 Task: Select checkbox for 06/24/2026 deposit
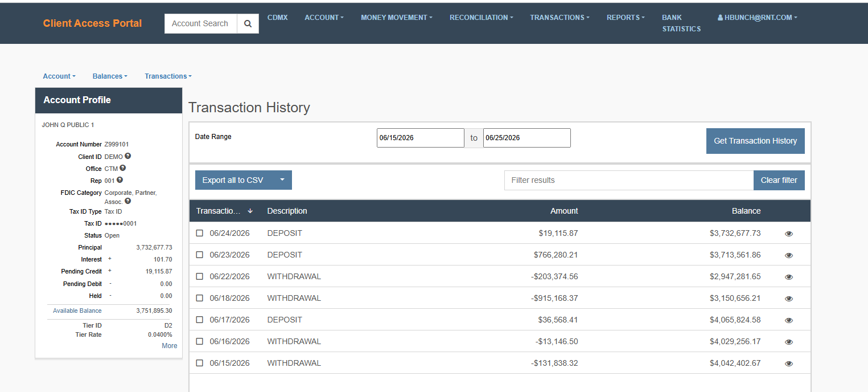199,233
